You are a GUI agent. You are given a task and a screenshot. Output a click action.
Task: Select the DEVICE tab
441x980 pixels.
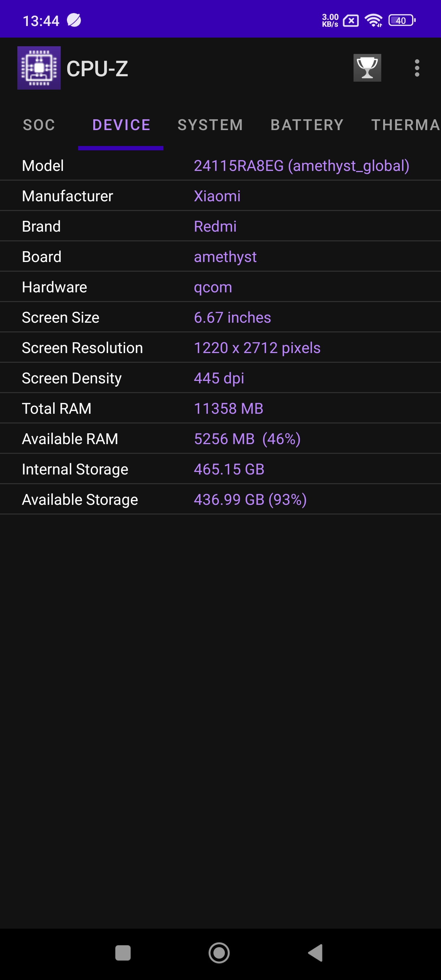click(121, 125)
